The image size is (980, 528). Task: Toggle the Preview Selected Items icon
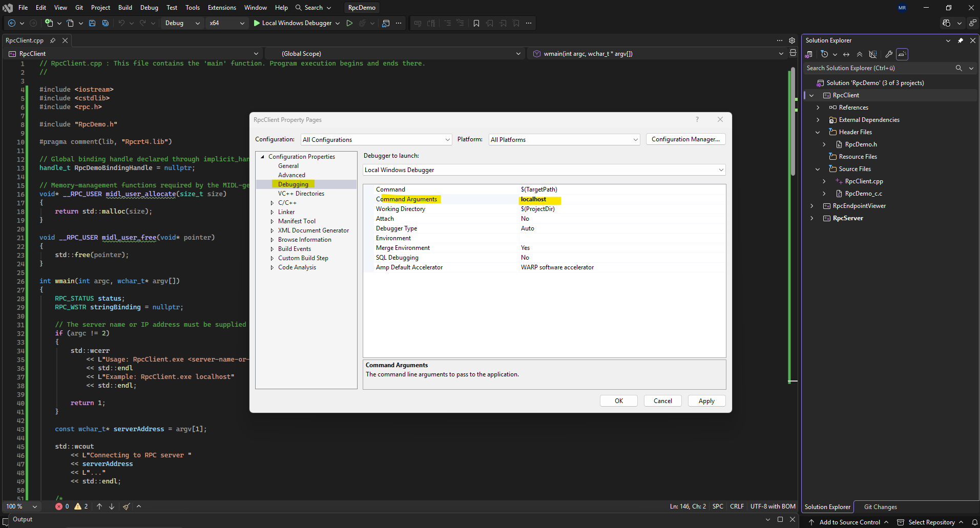902,54
